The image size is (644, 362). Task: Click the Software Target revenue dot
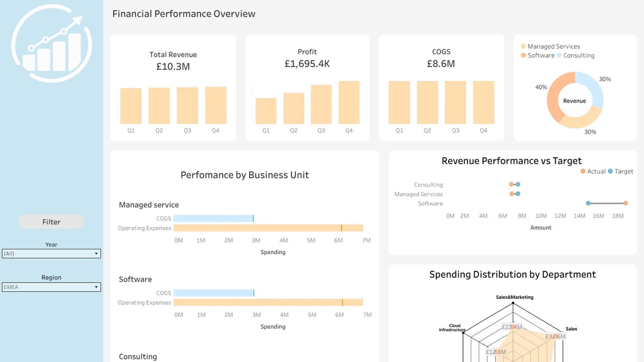pyautogui.click(x=588, y=203)
